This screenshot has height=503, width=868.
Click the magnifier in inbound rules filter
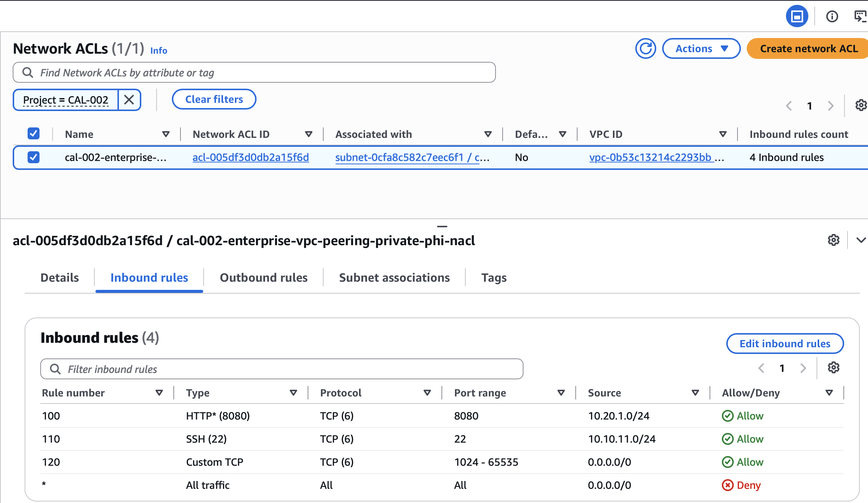[x=55, y=369]
